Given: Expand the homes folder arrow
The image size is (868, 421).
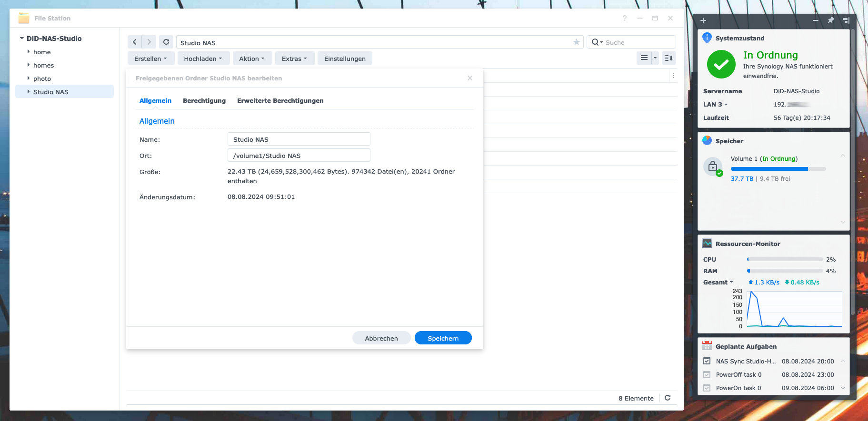Looking at the screenshot, I should pos(29,65).
